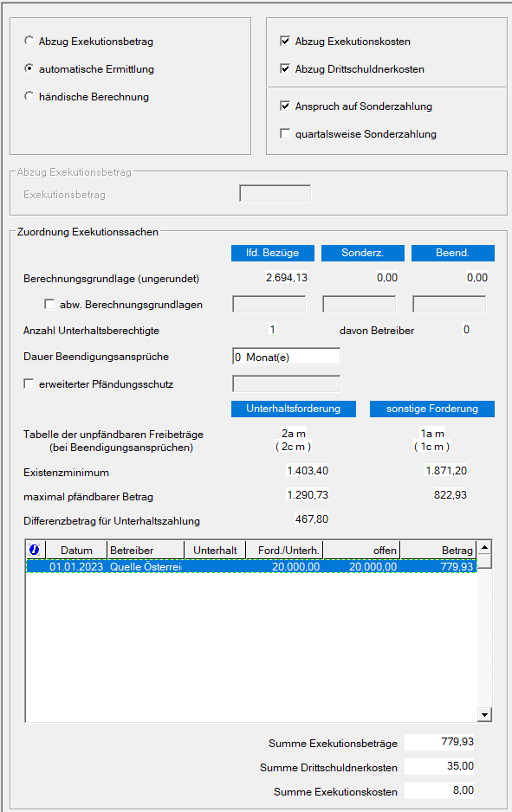This screenshot has height=812, width=512.
Task: Click the scroll up arrow of list
Action: point(484,547)
